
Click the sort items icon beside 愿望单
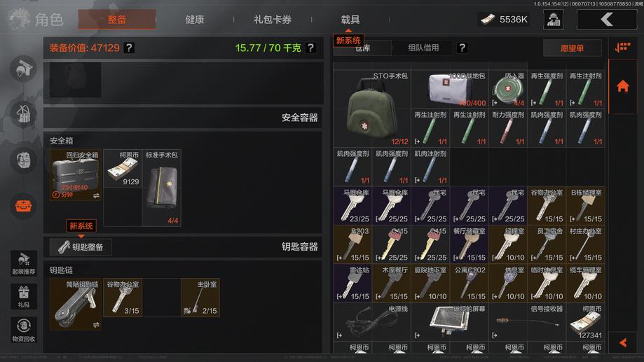pos(623,48)
